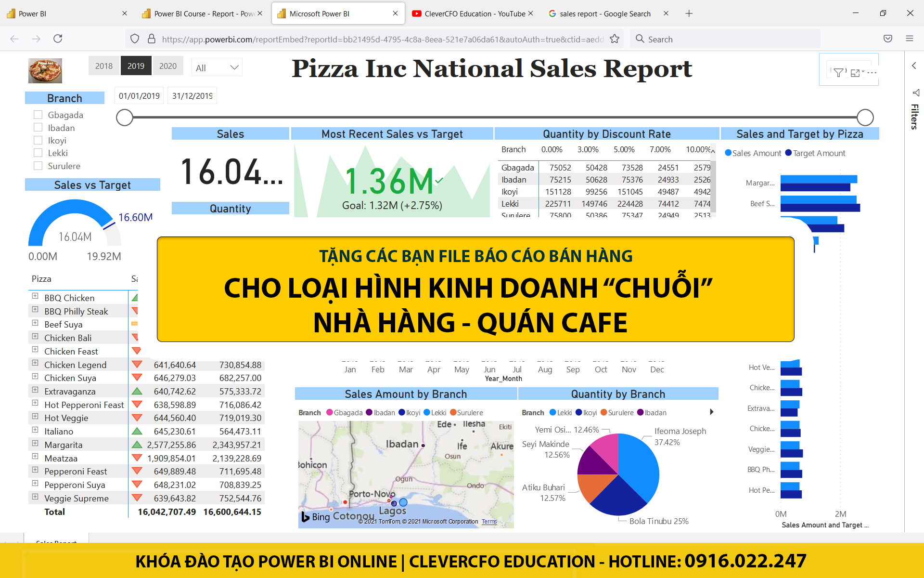Reload the page with browser refresh icon

click(x=58, y=39)
